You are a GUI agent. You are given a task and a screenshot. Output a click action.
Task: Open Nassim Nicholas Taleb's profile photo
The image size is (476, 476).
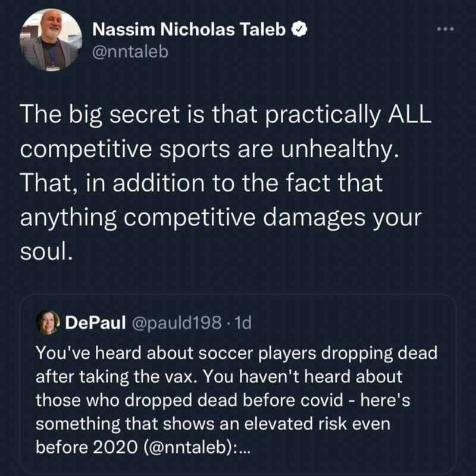pos(49,39)
